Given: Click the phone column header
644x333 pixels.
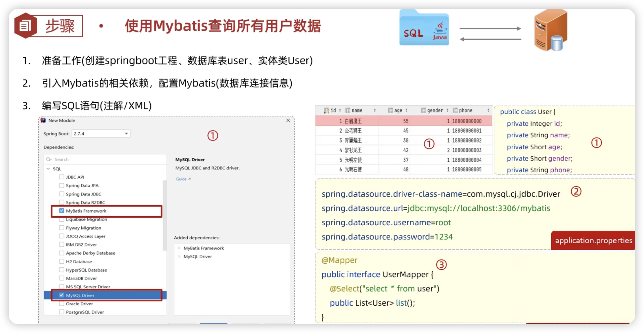Looking at the screenshot, I should (x=465, y=110).
